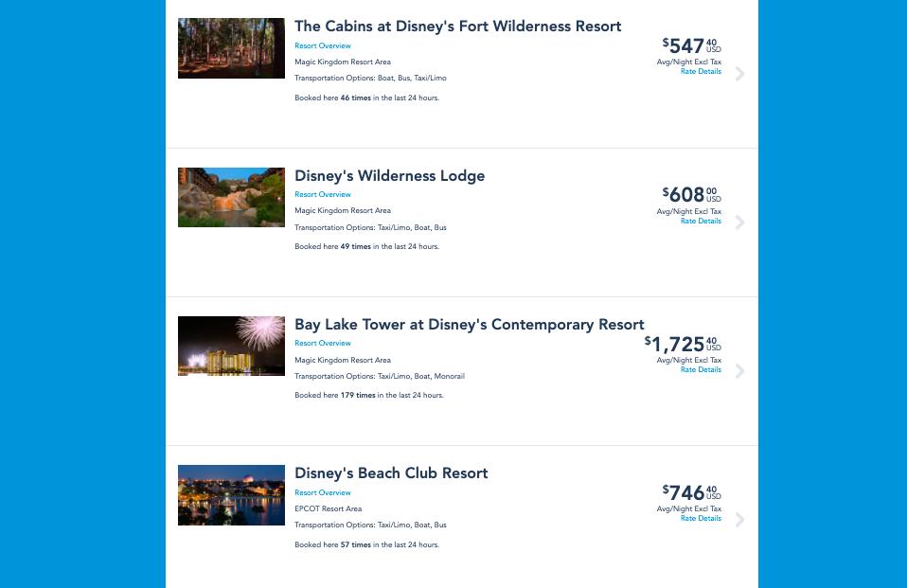907x588 pixels.
Task: Open Rate Details for Wilderness Lodge $608
Action: coord(701,221)
